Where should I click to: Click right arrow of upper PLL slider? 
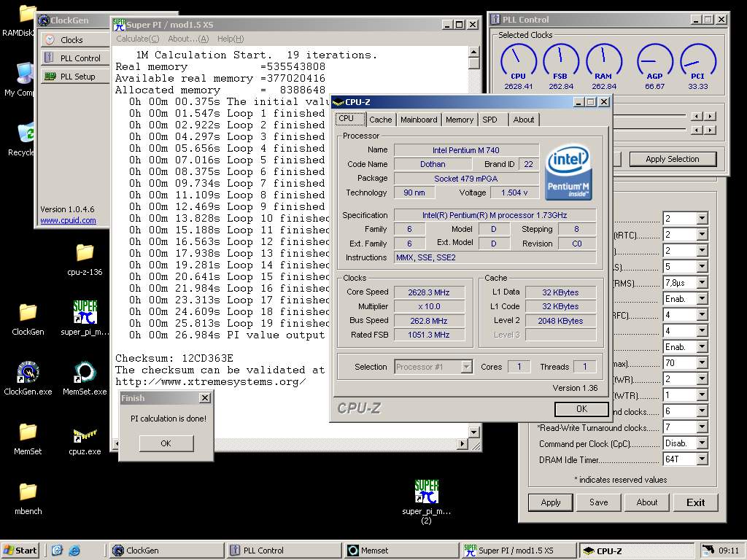tap(711, 116)
